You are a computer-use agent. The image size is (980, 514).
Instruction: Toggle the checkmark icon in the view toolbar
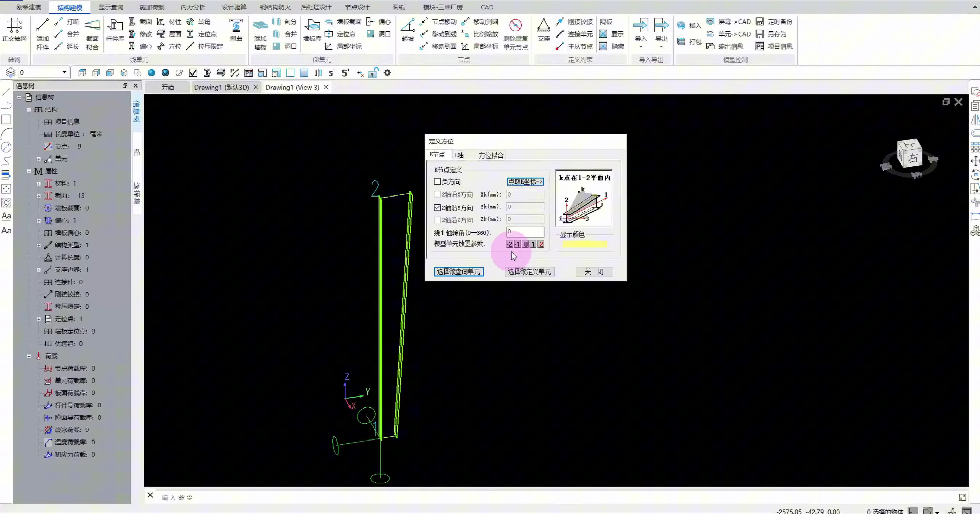pos(193,73)
